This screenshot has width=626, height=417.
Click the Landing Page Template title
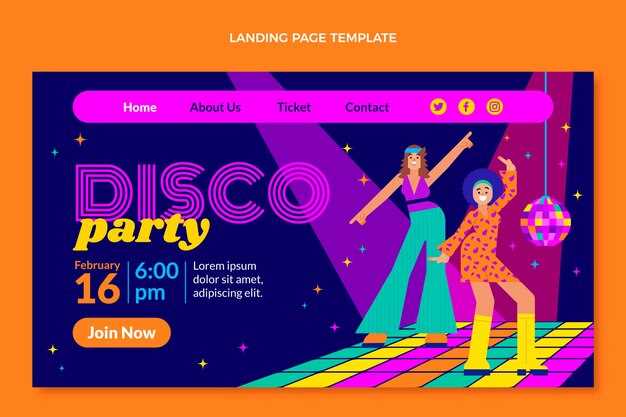[x=313, y=38]
